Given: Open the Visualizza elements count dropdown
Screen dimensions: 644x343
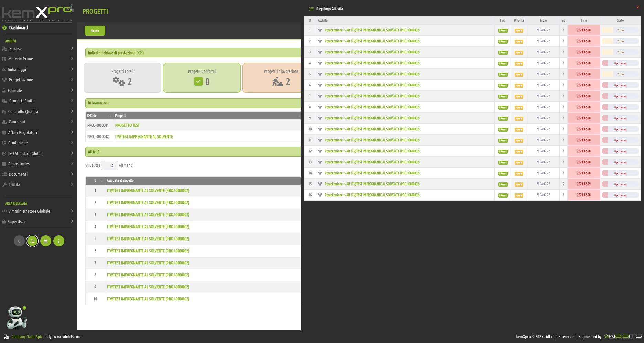Looking at the screenshot, I should pyautogui.click(x=110, y=166).
